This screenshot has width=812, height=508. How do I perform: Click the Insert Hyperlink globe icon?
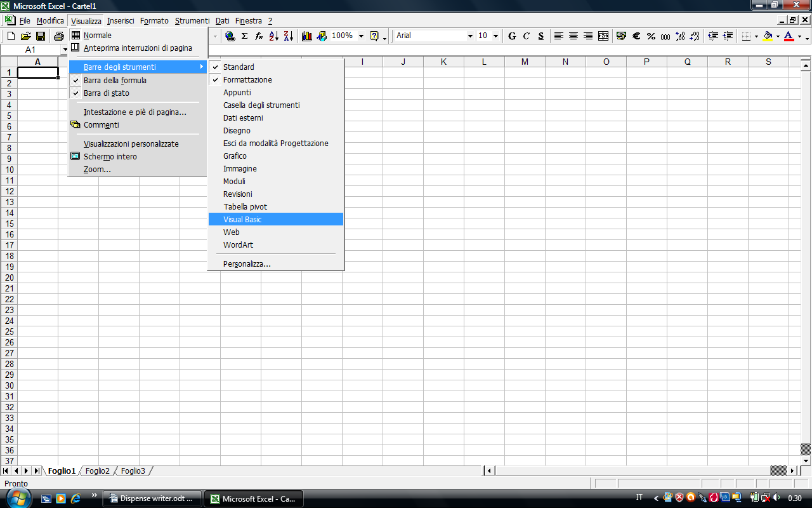(230, 36)
